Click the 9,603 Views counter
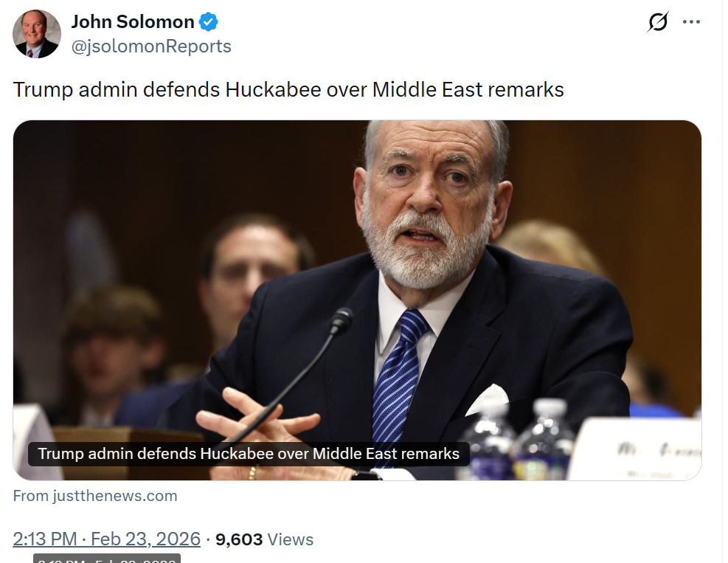728x563 pixels. 264,539
